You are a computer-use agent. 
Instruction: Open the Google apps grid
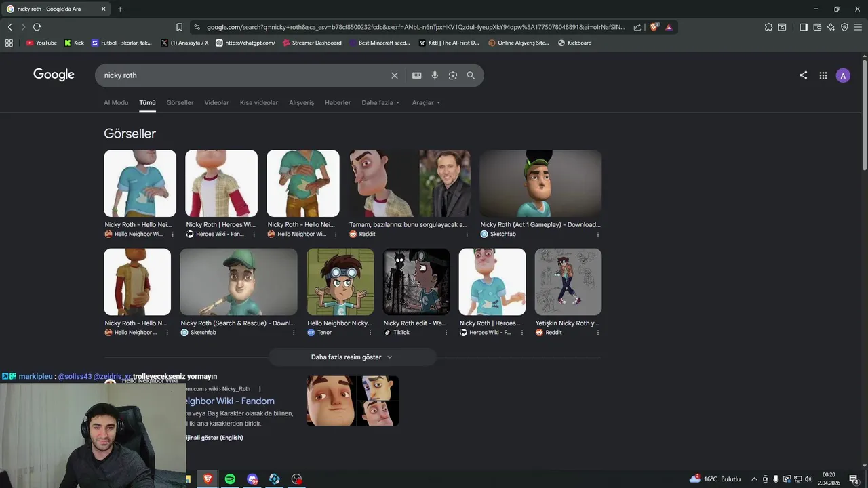(823, 75)
